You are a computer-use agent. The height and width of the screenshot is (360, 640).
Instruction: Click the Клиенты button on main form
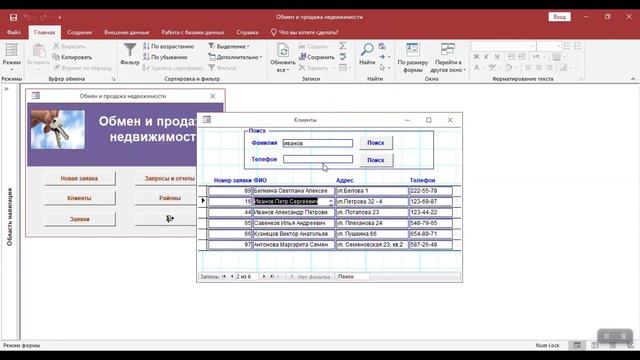coord(79,198)
